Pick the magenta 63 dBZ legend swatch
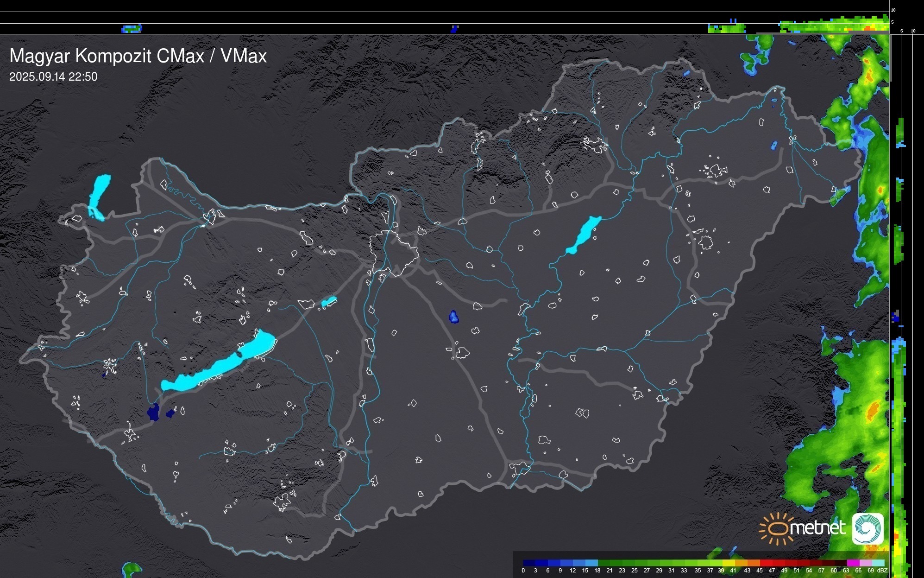This screenshot has width=924, height=578. tap(854, 563)
